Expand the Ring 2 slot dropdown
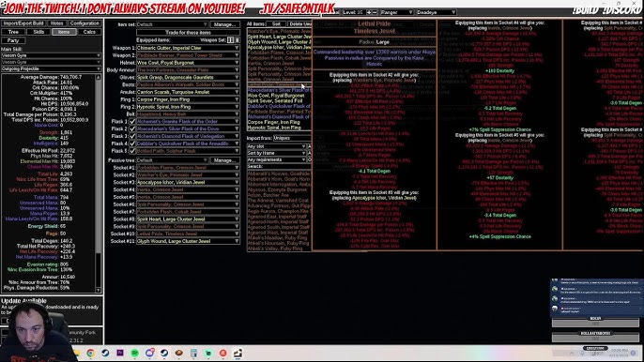 coord(188,107)
